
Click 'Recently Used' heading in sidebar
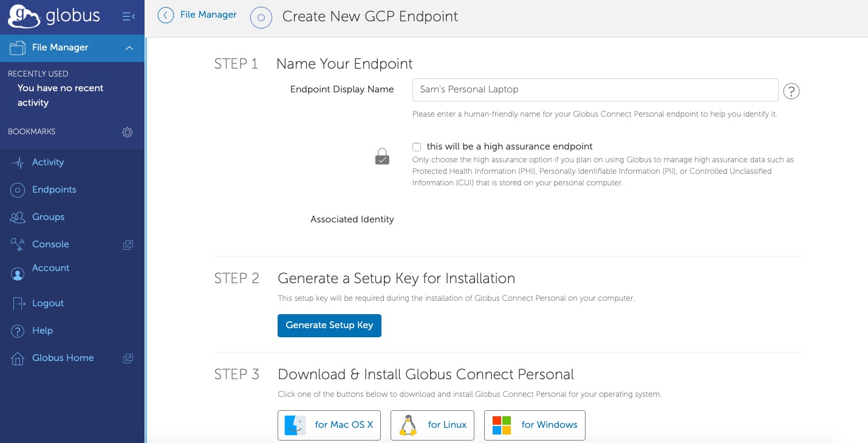(x=38, y=74)
